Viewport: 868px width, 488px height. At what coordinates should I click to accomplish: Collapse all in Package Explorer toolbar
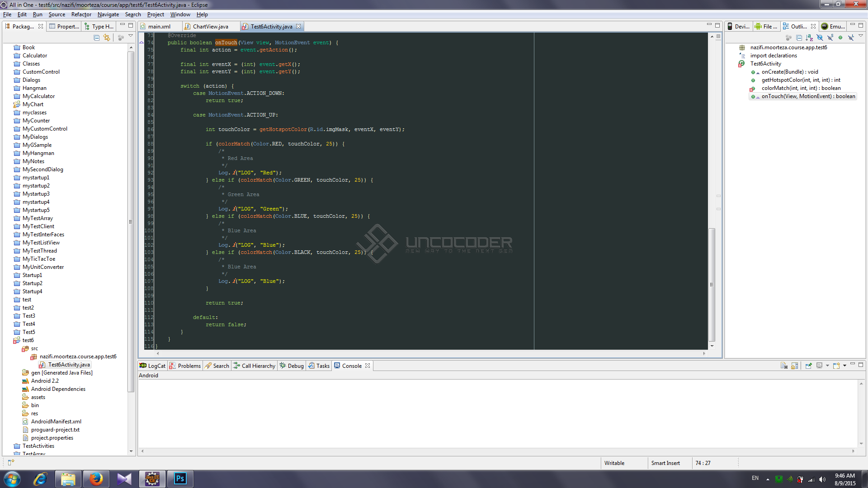pos(96,38)
